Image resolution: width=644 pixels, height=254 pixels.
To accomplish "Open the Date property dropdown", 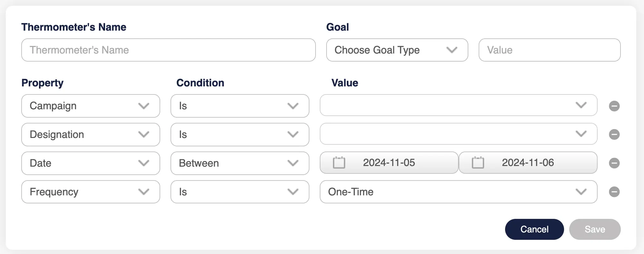I will pos(91,163).
